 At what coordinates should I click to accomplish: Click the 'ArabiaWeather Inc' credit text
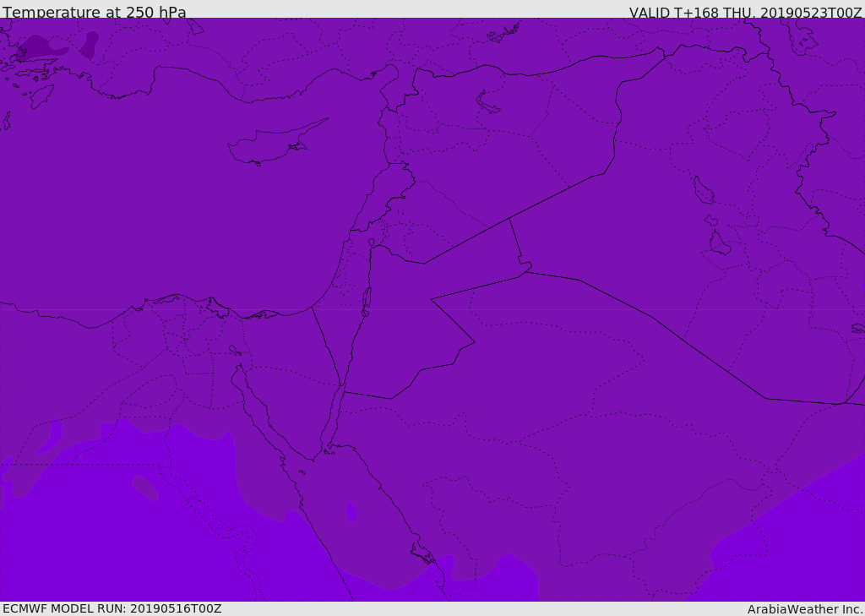tap(805, 609)
